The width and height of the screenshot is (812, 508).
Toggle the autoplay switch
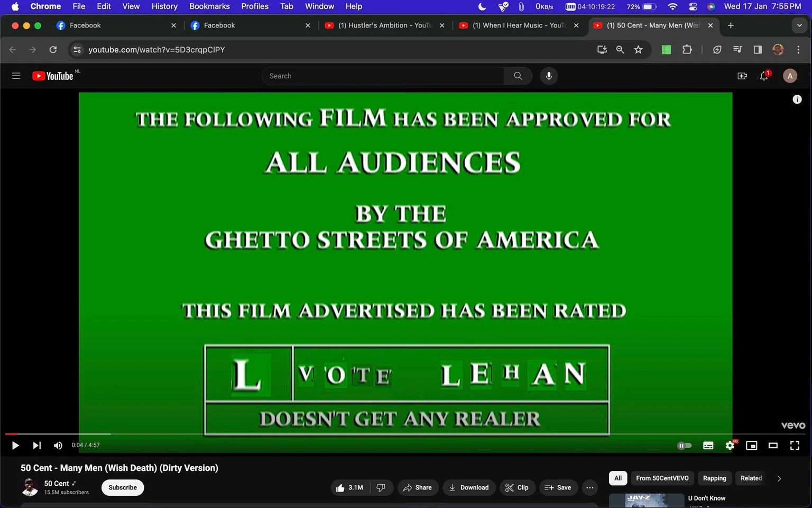pyautogui.click(x=685, y=446)
